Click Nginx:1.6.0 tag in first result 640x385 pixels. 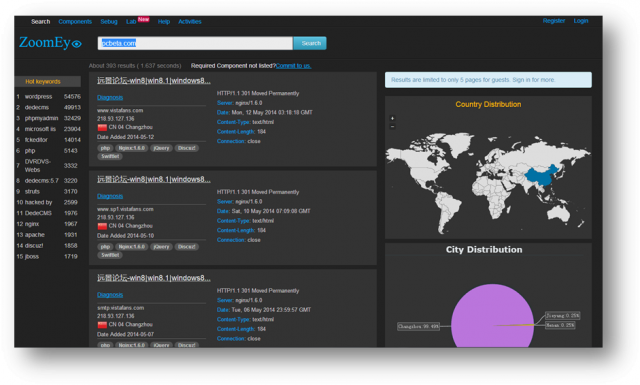tap(132, 148)
